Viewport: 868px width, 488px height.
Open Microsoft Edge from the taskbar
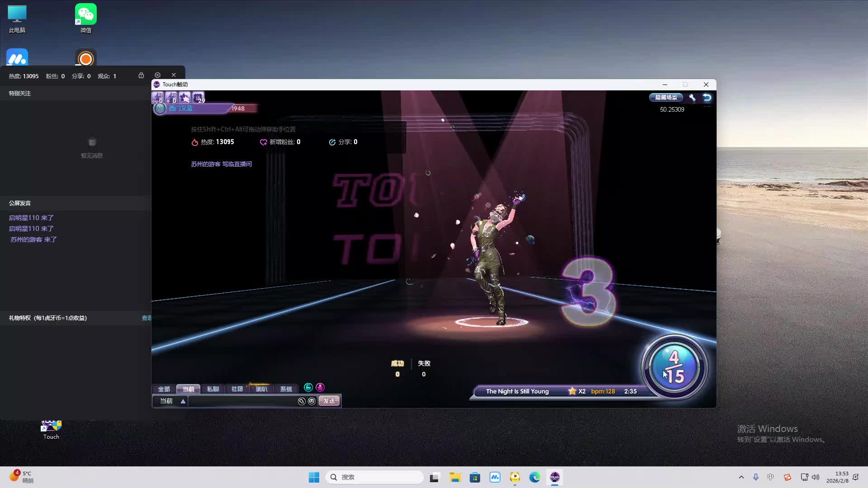tap(534, 477)
